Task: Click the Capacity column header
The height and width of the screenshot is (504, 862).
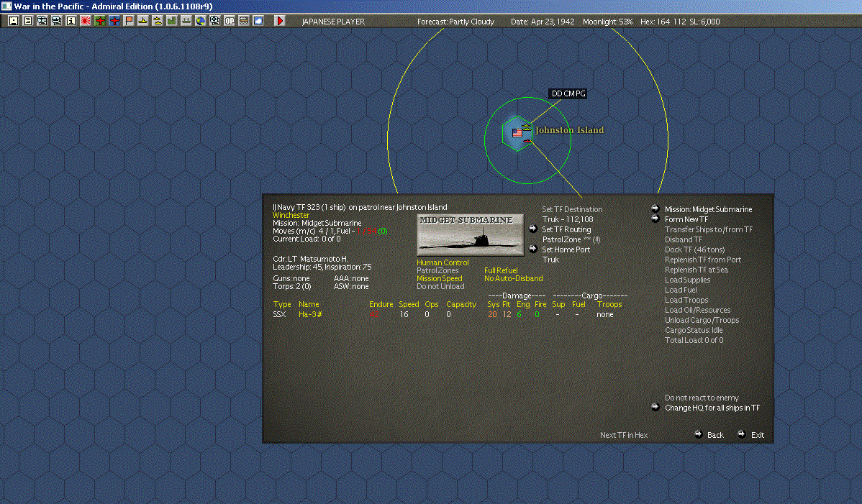Action: coord(461,304)
